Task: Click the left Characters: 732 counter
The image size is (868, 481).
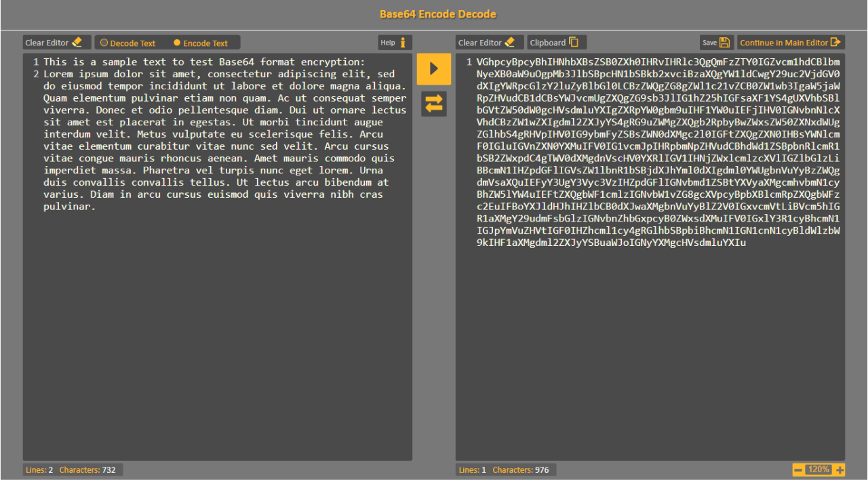Action: coord(87,469)
